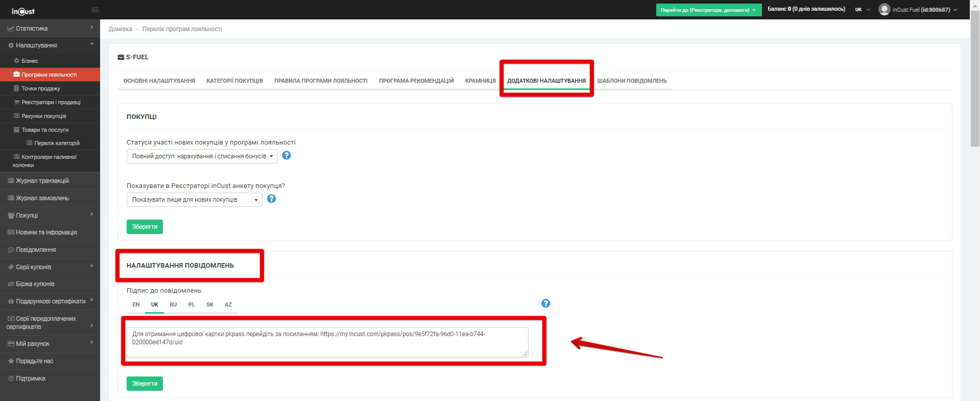Go to Домівка breadcrumb link
Screen dimensions: 980x401
(120, 29)
